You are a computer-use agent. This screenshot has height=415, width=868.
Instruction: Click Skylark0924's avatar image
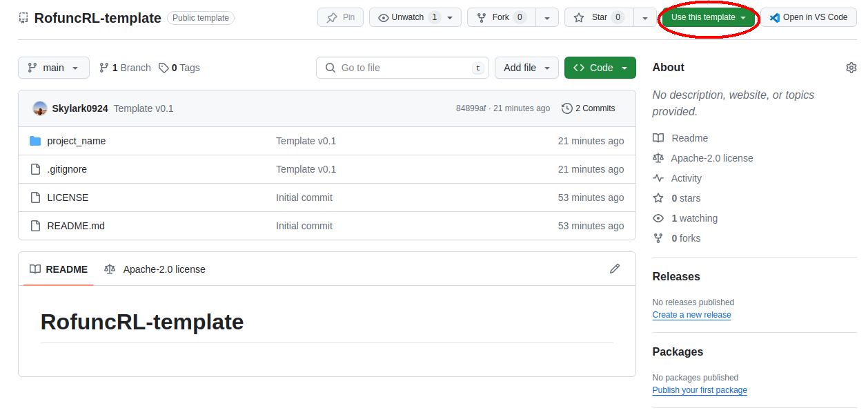coord(40,108)
